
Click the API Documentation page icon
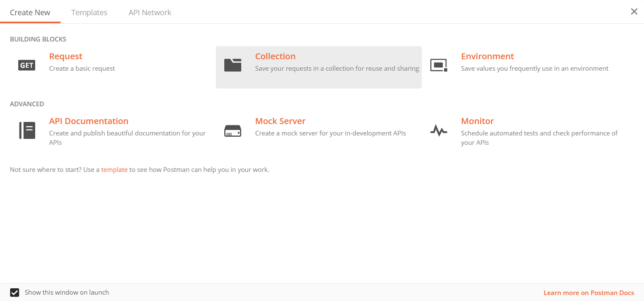tap(27, 130)
